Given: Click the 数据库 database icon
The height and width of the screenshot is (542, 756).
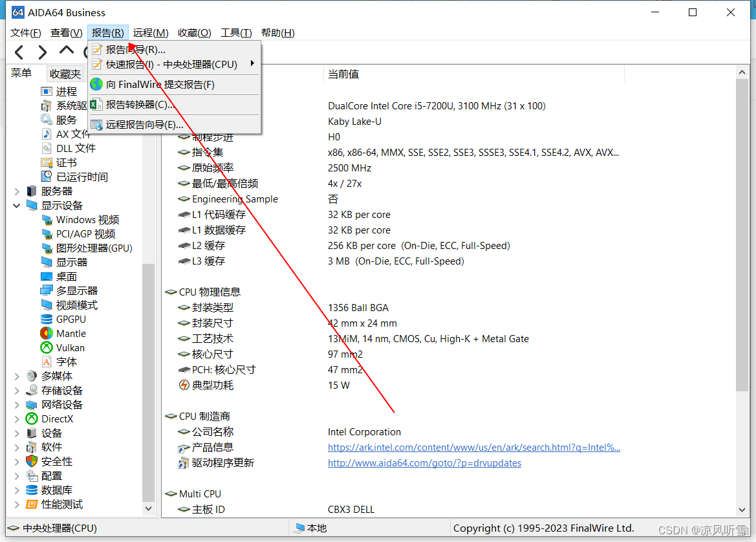Looking at the screenshot, I should point(31,490).
